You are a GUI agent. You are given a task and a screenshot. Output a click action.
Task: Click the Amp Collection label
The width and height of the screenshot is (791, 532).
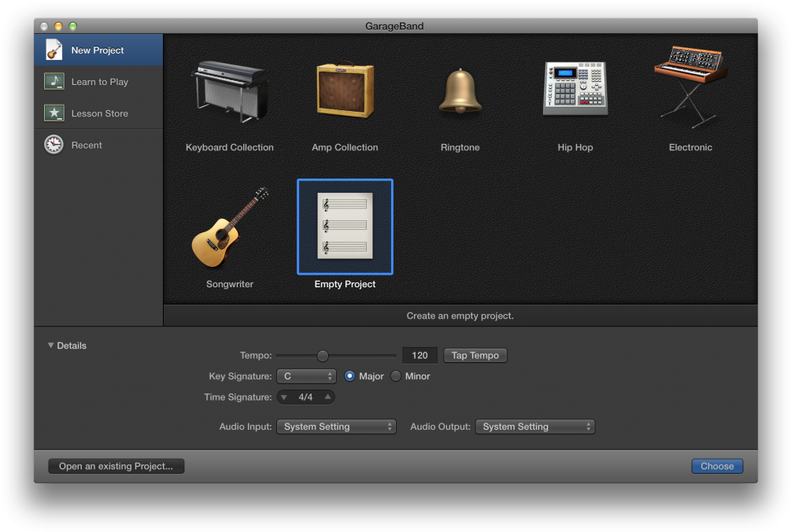pos(345,147)
